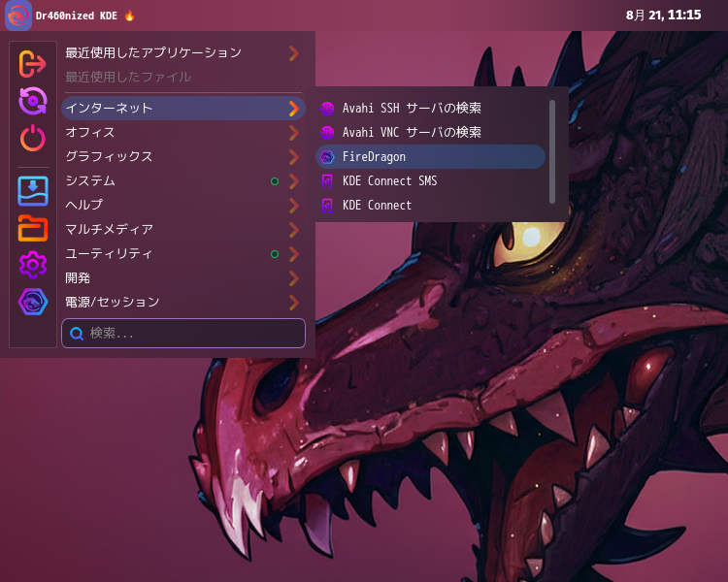728x582 pixels.
Task: Expand the オフィス submenu arrow
Action: (294, 133)
